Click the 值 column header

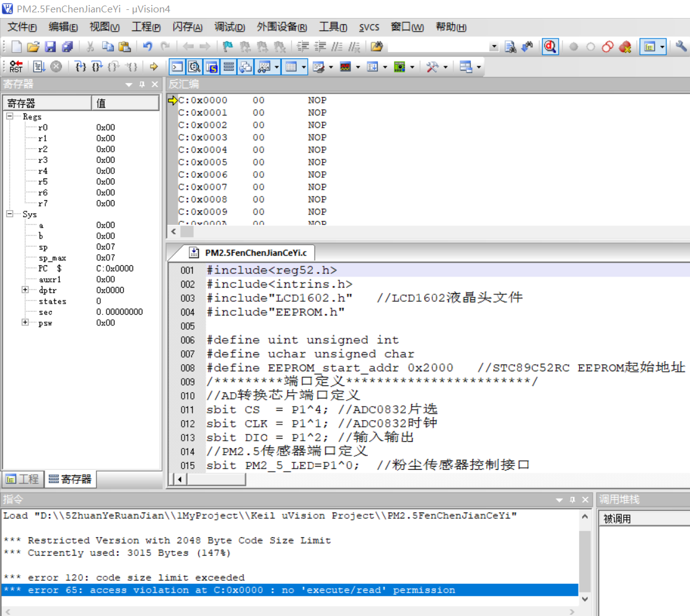(x=125, y=103)
